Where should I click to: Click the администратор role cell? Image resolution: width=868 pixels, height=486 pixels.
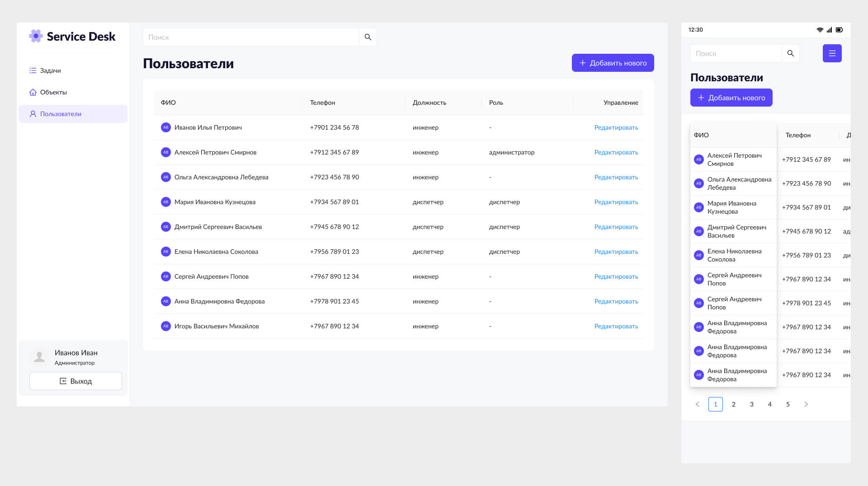click(511, 152)
